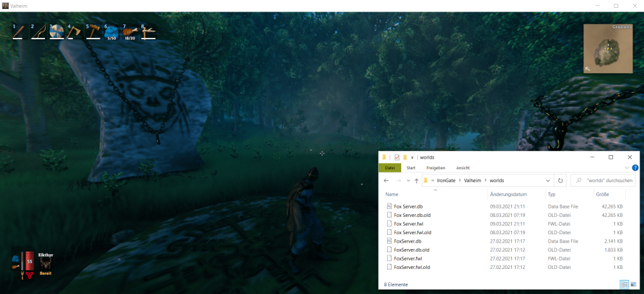Open Explorer help with the blue question mark
The height and width of the screenshot is (294, 644).
coord(636,168)
